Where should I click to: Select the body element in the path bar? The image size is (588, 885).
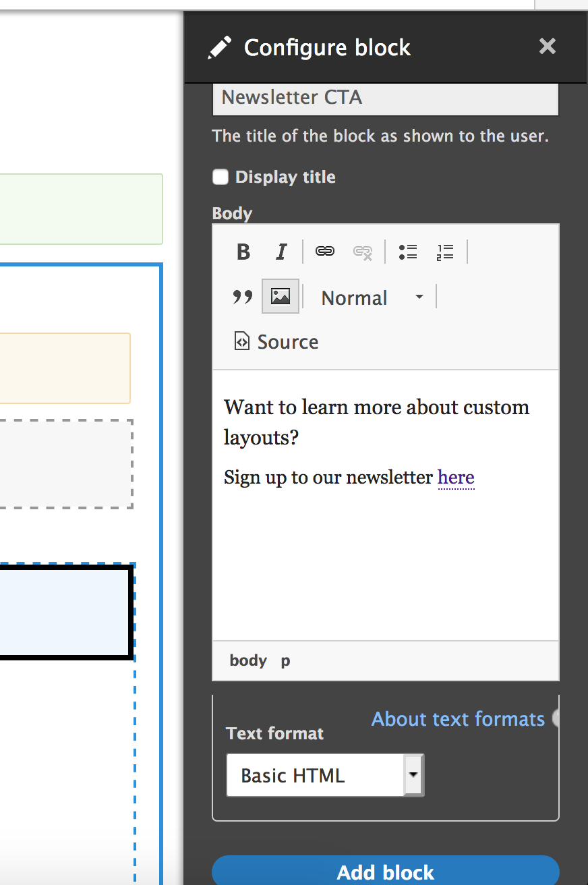pos(247,660)
